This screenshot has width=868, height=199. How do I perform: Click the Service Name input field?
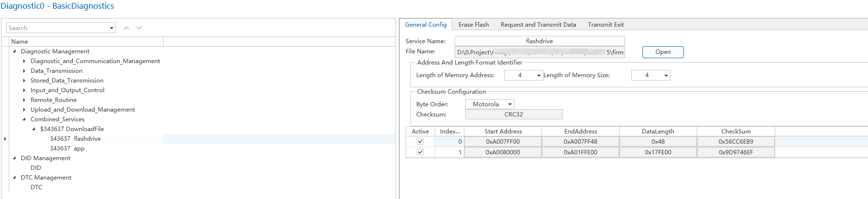(x=539, y=41)
